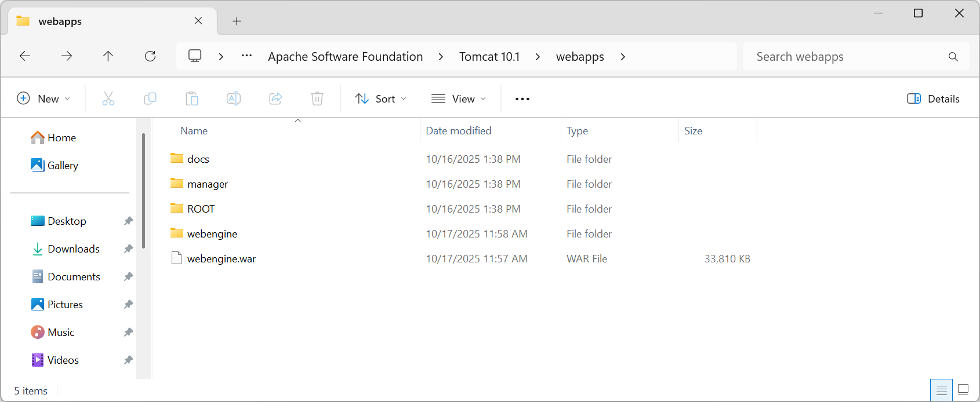The image size is (980, 402).
Task: Sort by Date modified column header
Action: 459,131
